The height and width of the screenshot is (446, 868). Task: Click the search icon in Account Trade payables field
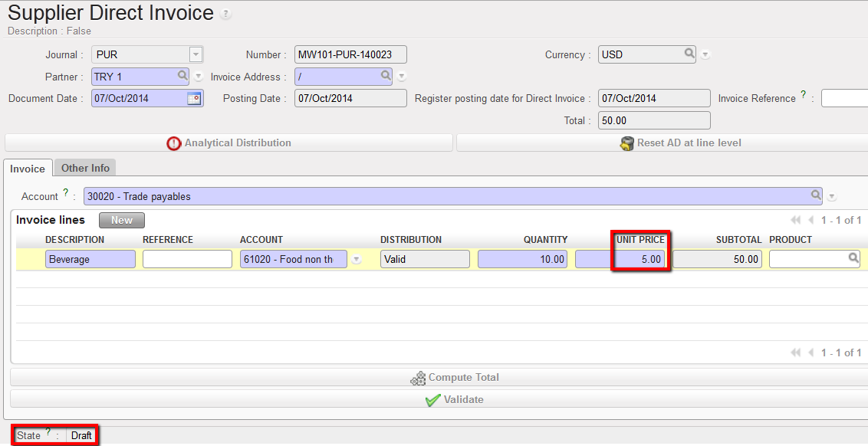tap(816, 195)
